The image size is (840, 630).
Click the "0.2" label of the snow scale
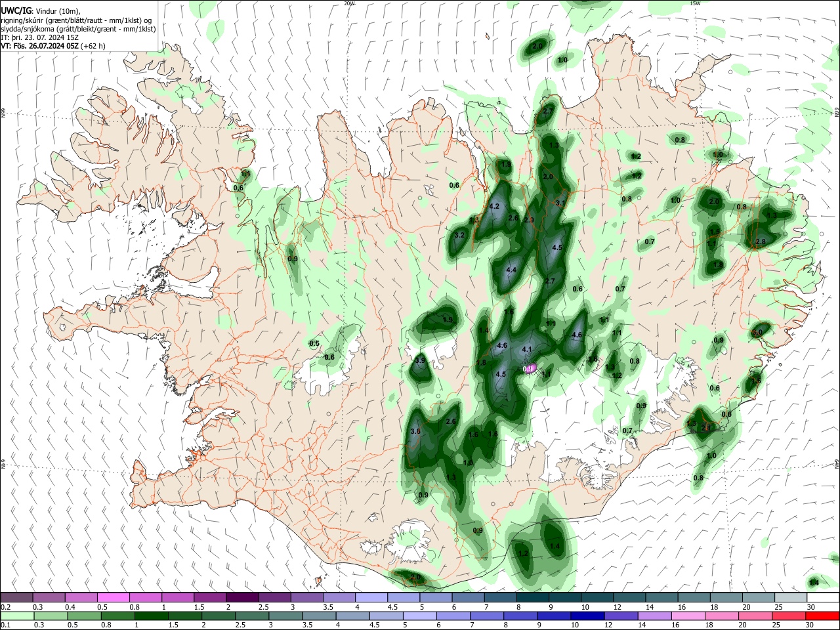tap(5, 607)
